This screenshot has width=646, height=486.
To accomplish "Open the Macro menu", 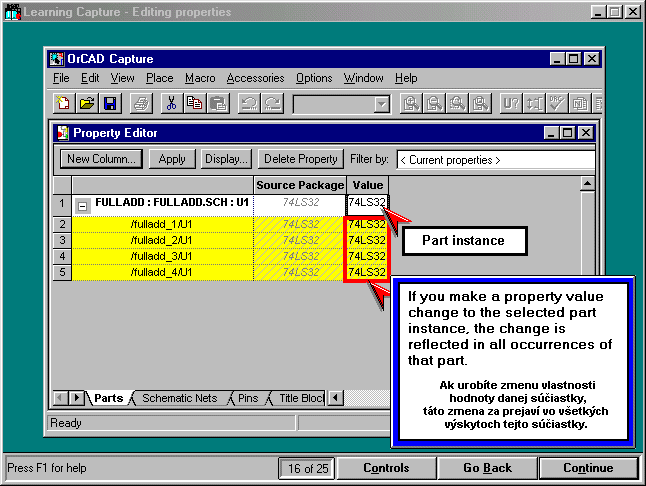I will click(200, 78).
